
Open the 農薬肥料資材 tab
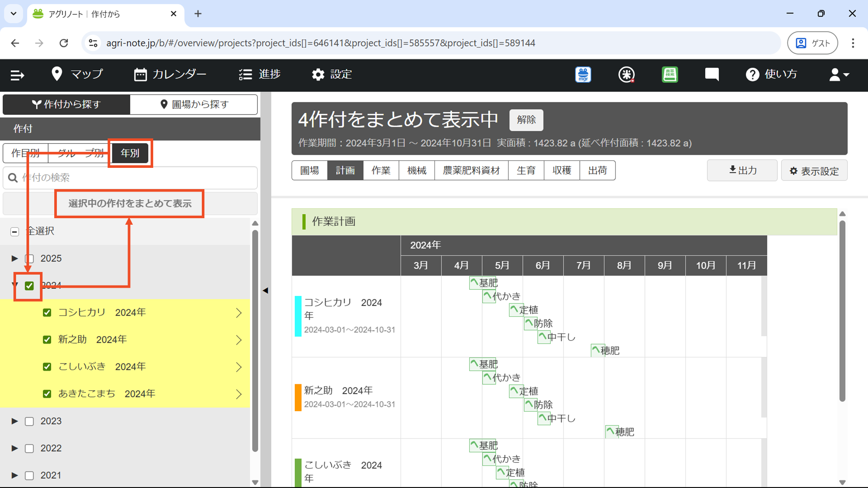[471, 170]
